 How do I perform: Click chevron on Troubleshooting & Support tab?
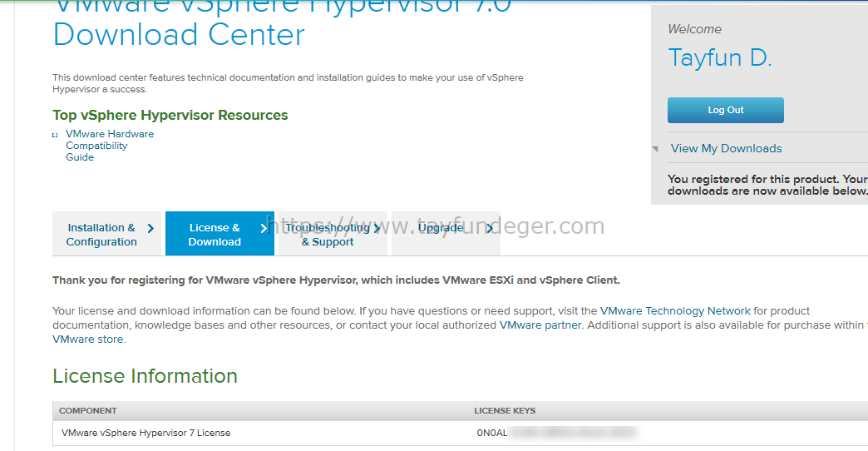coord(377,228)
